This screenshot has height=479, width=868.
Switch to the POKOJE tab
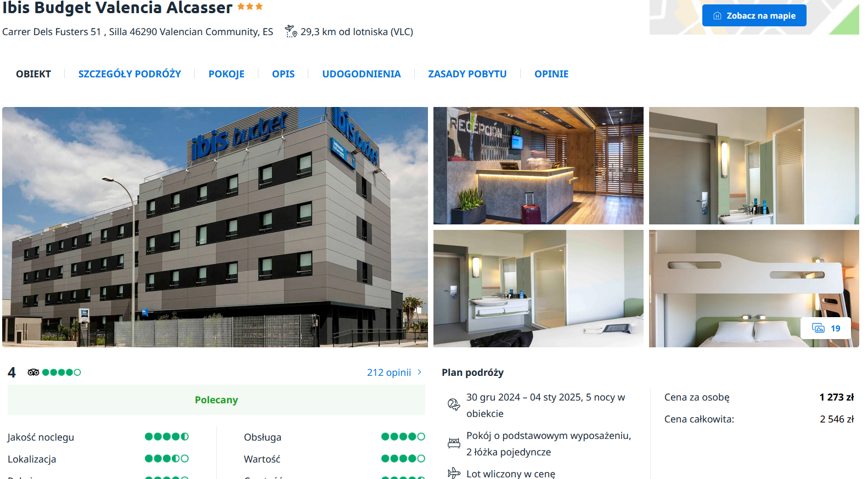click(x=227, y=74)
